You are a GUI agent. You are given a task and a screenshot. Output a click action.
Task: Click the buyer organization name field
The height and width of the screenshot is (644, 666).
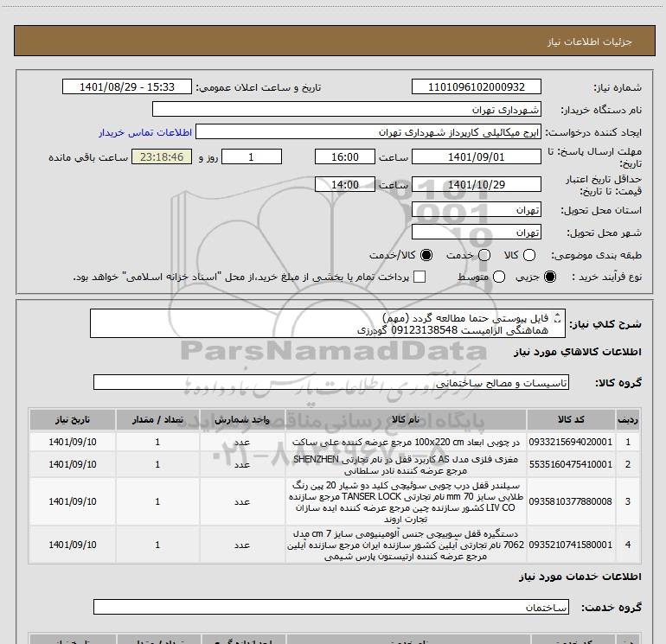click(x=347, y=109)
